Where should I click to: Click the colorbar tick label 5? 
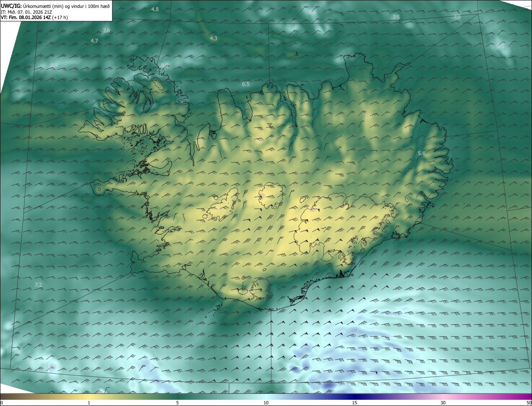tap(177, 403)
